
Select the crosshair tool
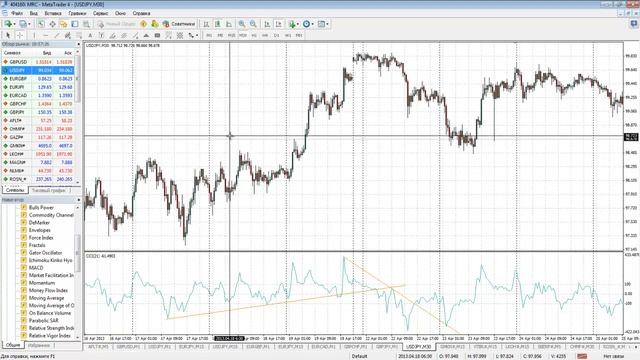tap(20, 36)
